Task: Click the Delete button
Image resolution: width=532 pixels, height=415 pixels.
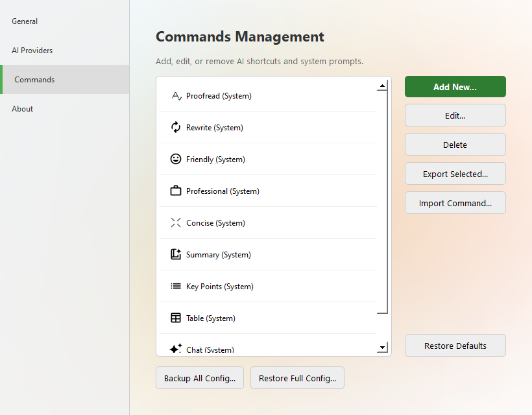Action: pyautogui.click(x=455, y=145)
